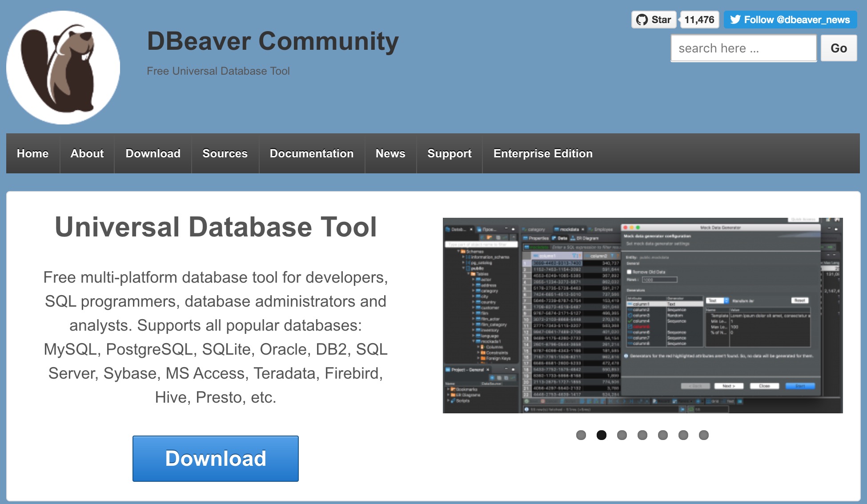
Task: Click the search here input field
Action: tap(743, 48)
